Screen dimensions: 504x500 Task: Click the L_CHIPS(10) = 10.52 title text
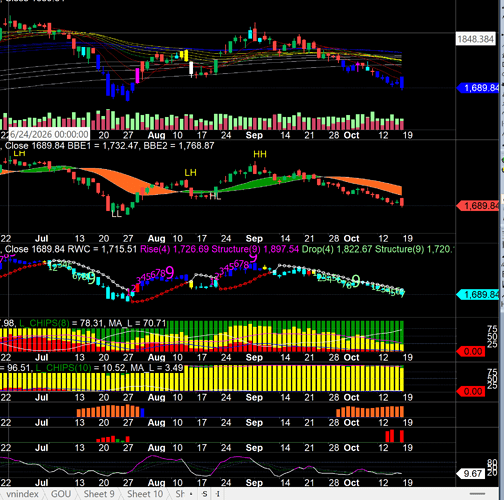[80, 368]
